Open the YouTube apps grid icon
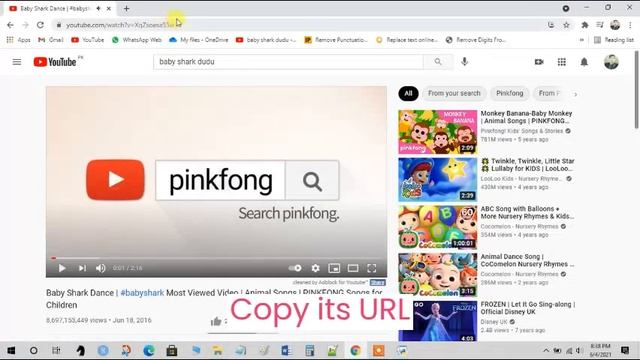This screenshot has height=360, width=640. pyautogui.click(x=562, y=62)
